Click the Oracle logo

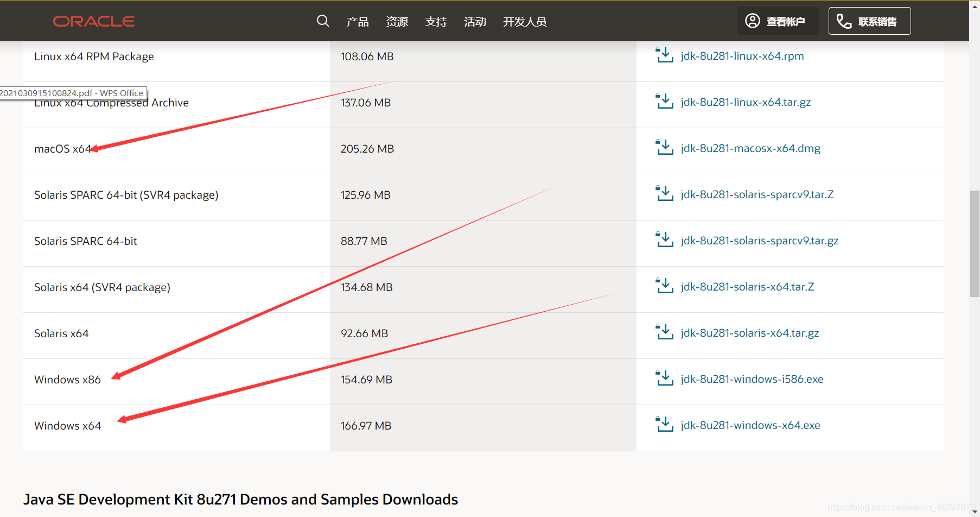(x=94, y=21)
